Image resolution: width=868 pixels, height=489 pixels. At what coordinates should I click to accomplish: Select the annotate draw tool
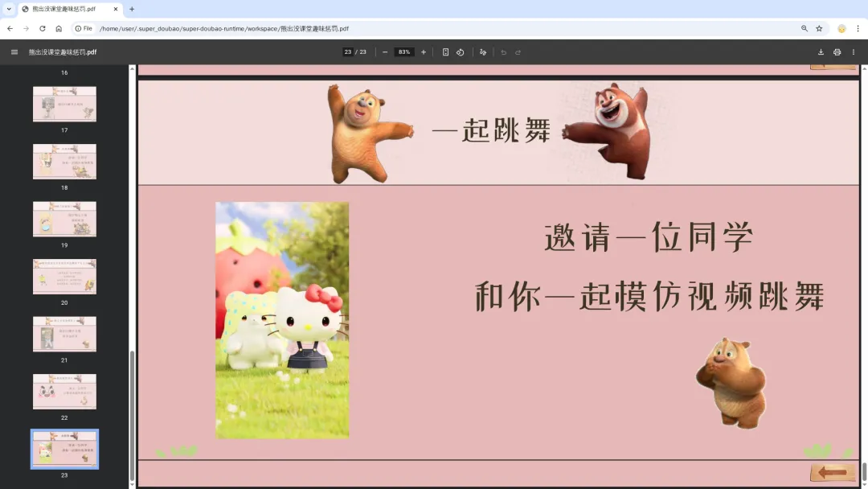click(483, 52)
